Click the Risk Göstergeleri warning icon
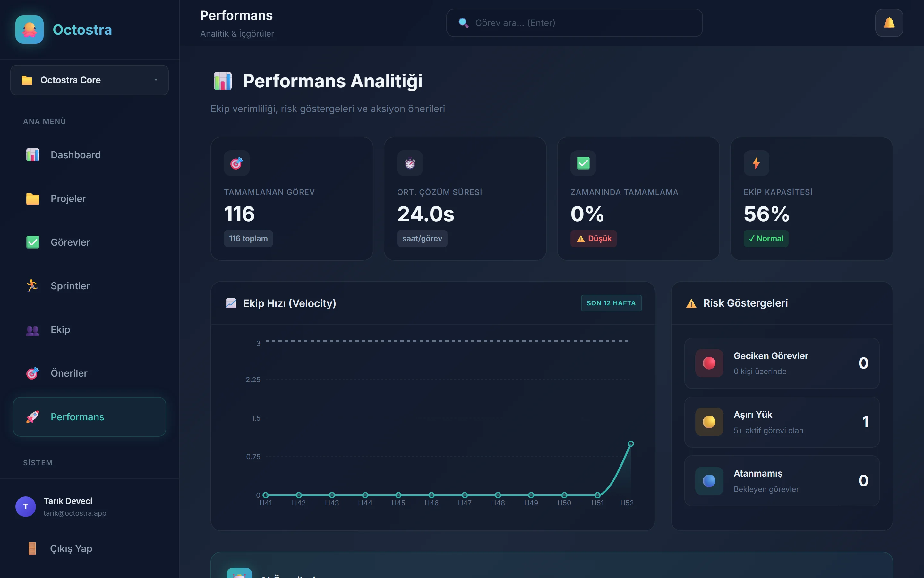 pos(691,303)
